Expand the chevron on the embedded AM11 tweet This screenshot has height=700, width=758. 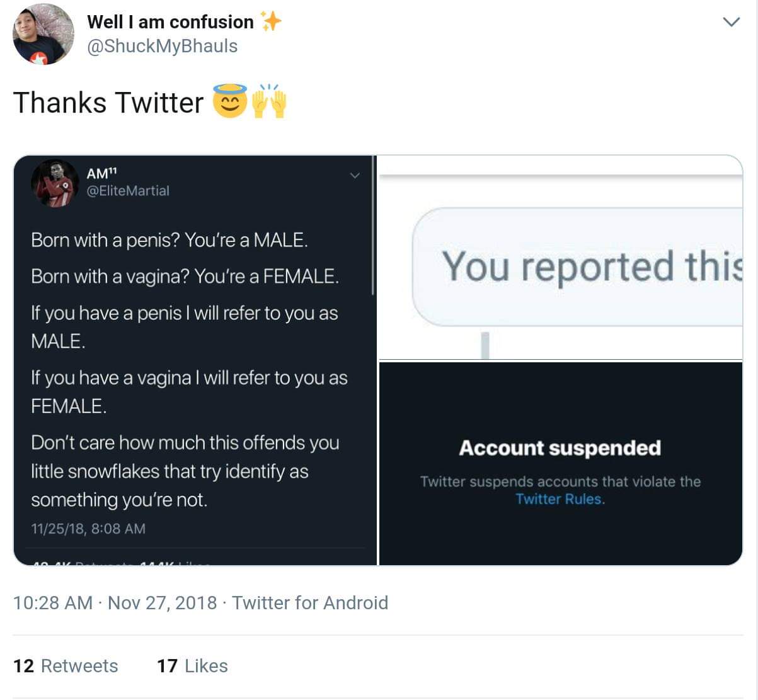coord(355,175)
